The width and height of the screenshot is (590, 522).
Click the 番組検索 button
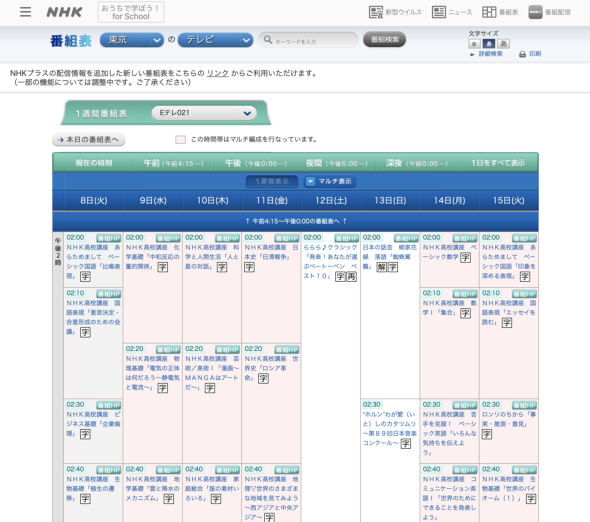pos(384,40)
